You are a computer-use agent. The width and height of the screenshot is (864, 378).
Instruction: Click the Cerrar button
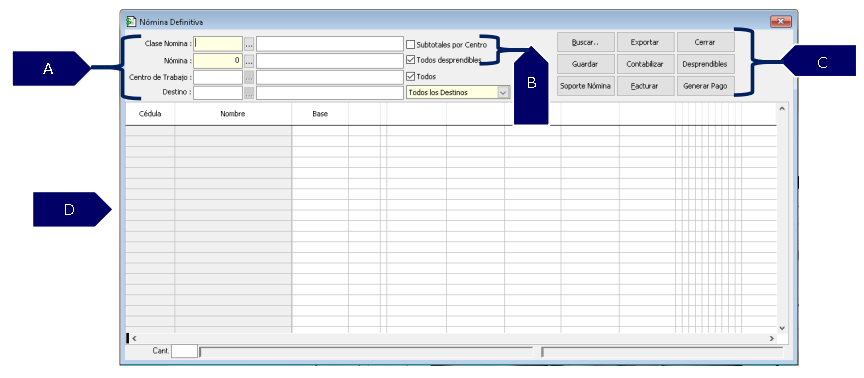tap(705, 42)
